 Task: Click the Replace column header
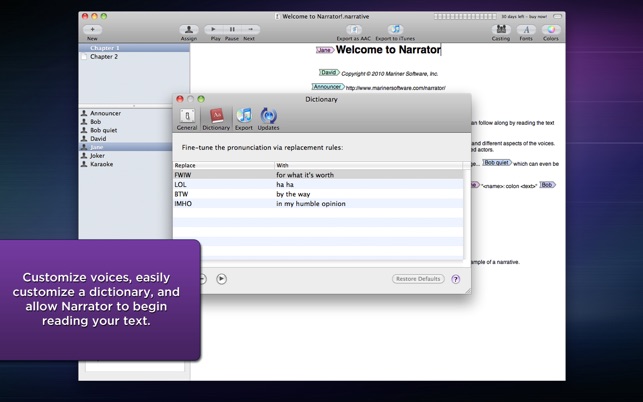pos(223,165)
